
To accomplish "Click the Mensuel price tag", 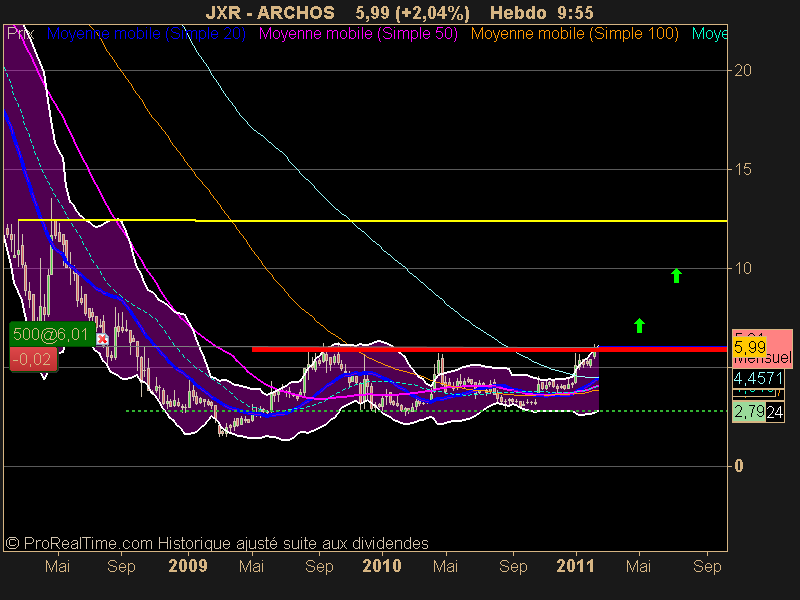I will click(763, 359).
